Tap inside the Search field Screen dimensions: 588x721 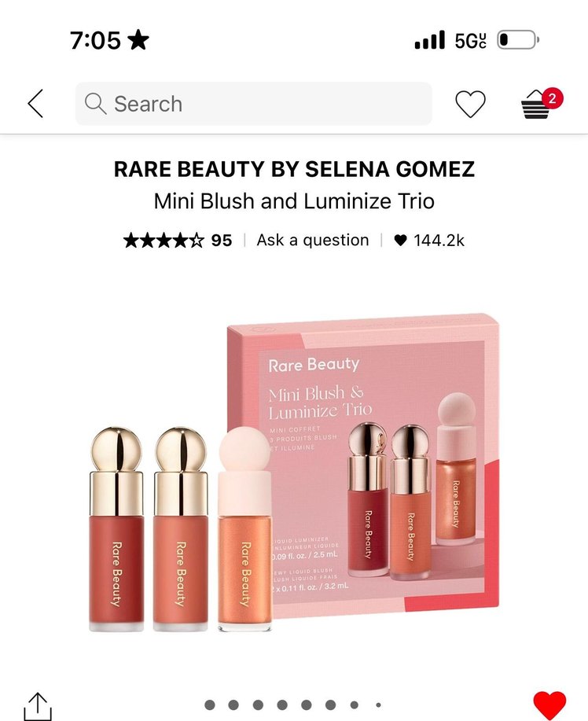point(253,104)
